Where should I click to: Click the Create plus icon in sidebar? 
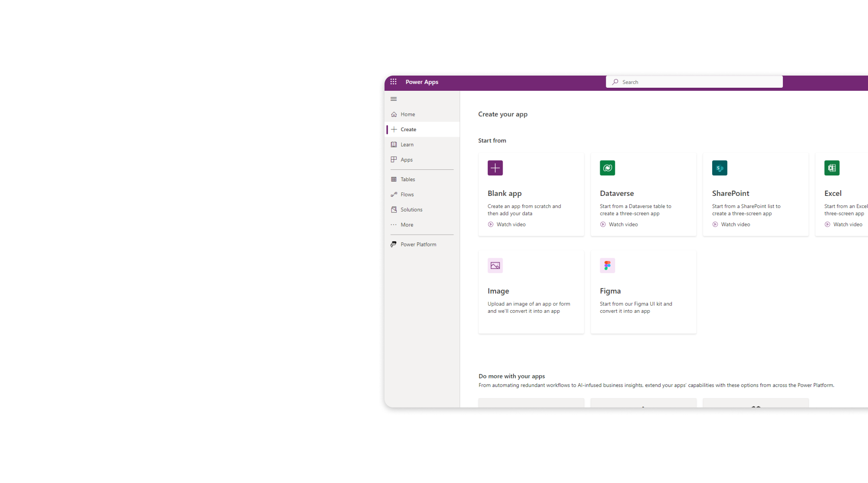click(394, 129)
